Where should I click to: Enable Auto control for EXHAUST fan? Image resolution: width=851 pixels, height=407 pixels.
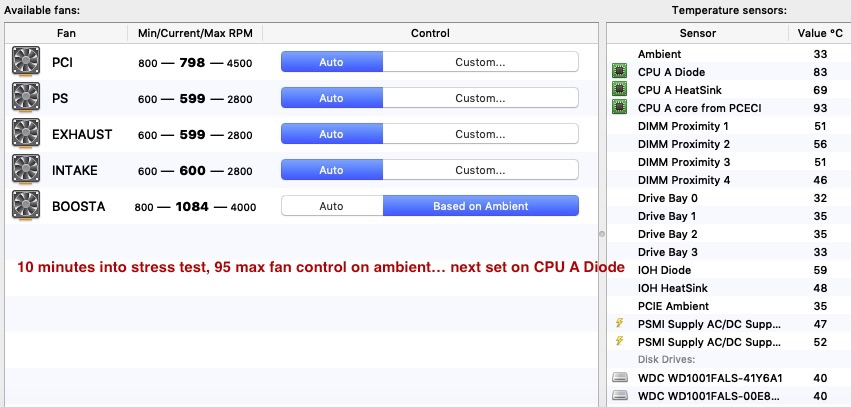331,134
